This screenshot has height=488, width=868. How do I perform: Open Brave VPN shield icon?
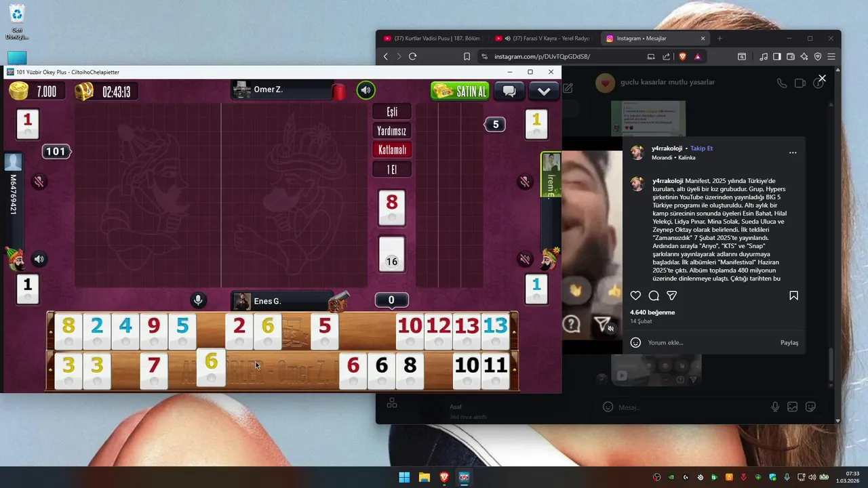coord(818,56)
